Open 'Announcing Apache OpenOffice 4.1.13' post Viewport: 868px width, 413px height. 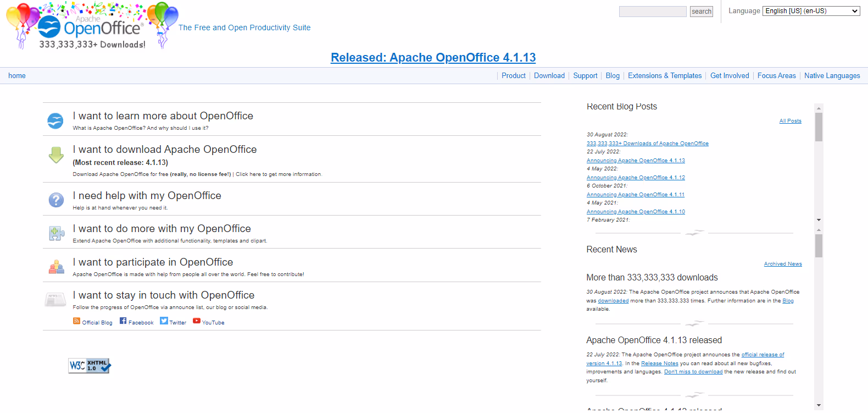(x=636, y=161)
